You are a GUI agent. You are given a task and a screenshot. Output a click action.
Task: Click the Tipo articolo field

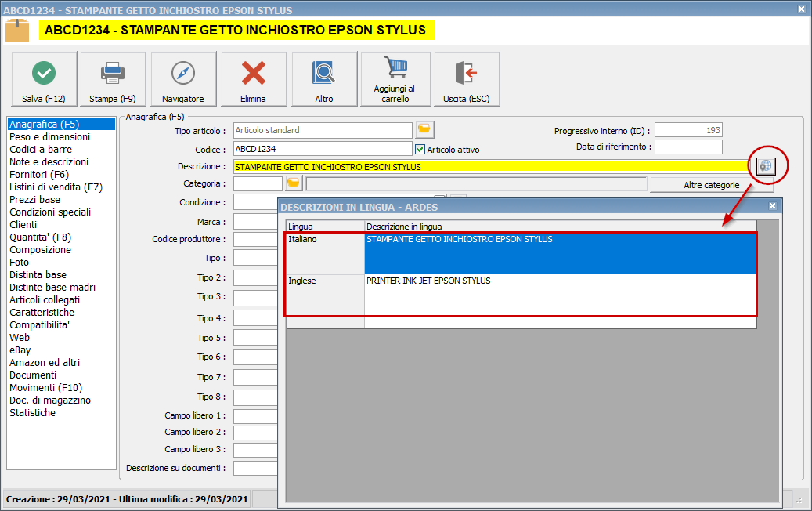323,130
